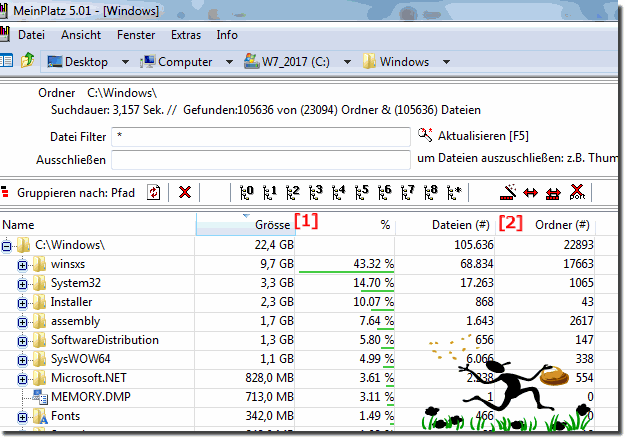Expand the SoftwareDistribution folder node
Screen dimensions: 625x438
22,341
